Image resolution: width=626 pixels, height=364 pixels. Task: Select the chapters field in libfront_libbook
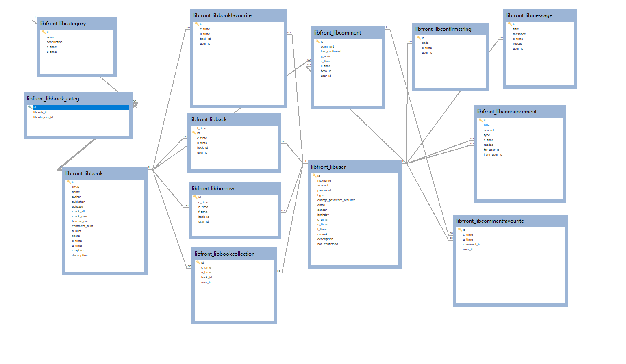pos(78,251)
